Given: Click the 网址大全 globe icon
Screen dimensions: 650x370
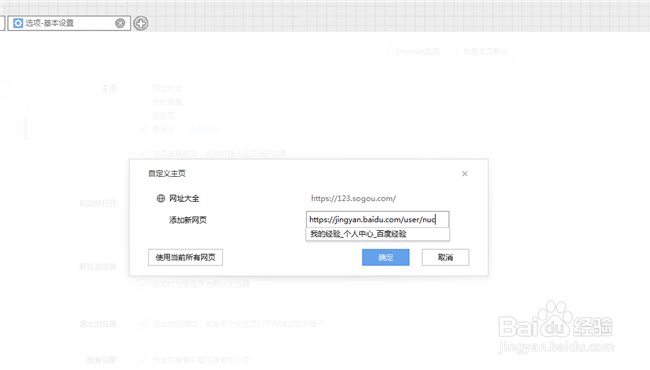Looking at the screenshot, I should pyautogui.click(x=161, y=198).
